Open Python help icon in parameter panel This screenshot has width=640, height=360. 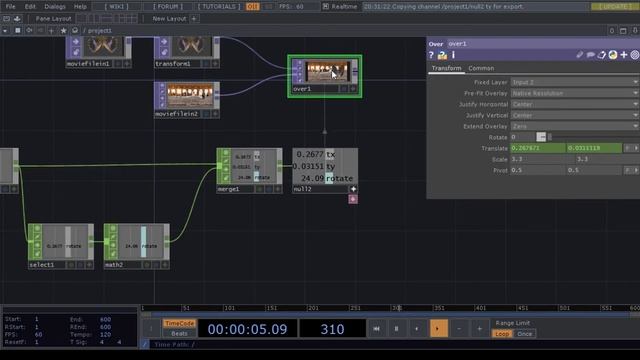tap(442, 55)
